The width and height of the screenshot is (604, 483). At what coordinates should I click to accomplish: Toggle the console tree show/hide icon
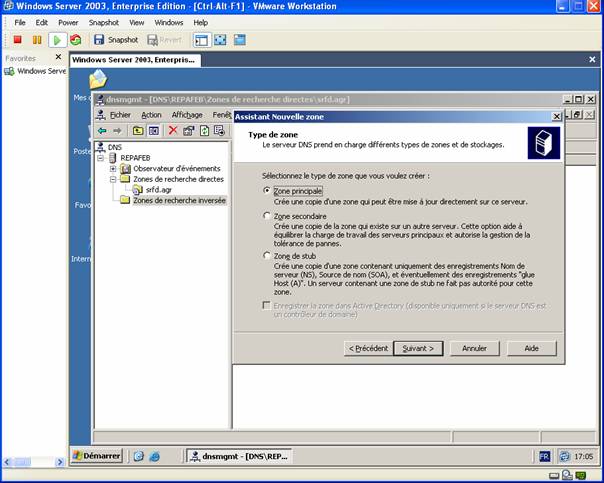coord(154,131)
